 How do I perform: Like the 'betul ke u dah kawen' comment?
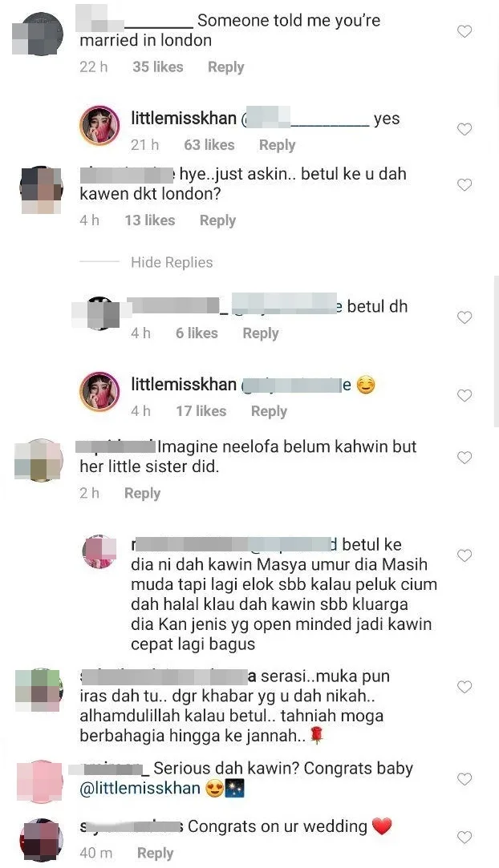[x=465, y=184]
